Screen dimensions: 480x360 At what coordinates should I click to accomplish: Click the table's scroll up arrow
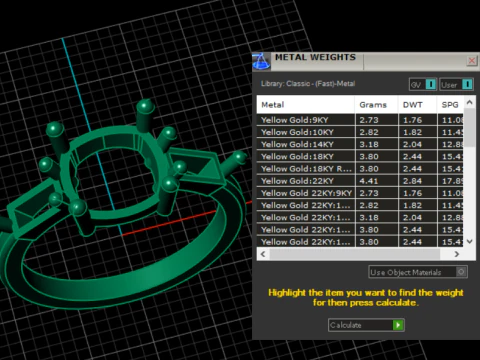tap(470, 102)
